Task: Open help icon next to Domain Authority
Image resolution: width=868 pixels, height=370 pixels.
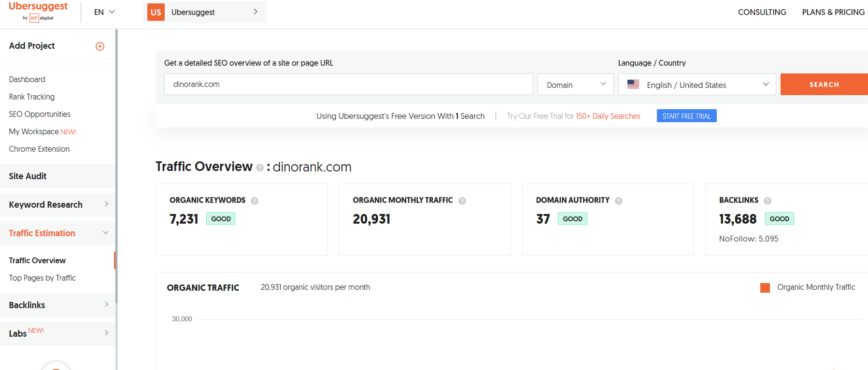Action: (x=619, y=201)
